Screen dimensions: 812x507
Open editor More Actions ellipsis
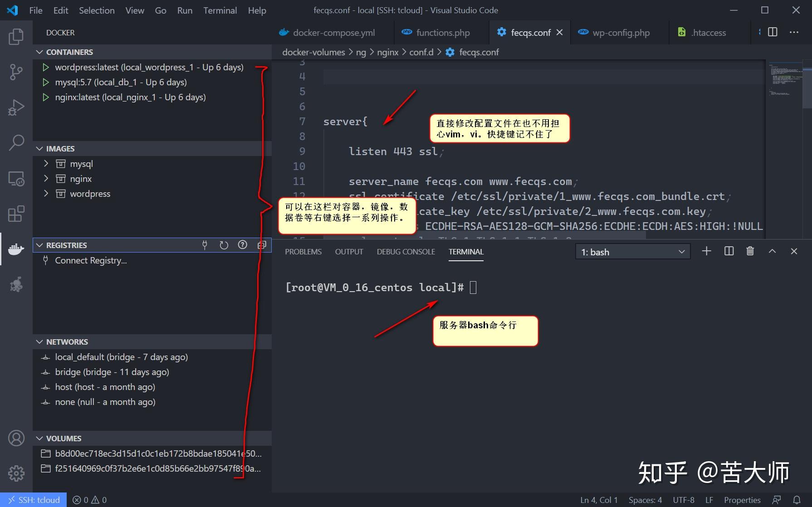pos(794,32)
